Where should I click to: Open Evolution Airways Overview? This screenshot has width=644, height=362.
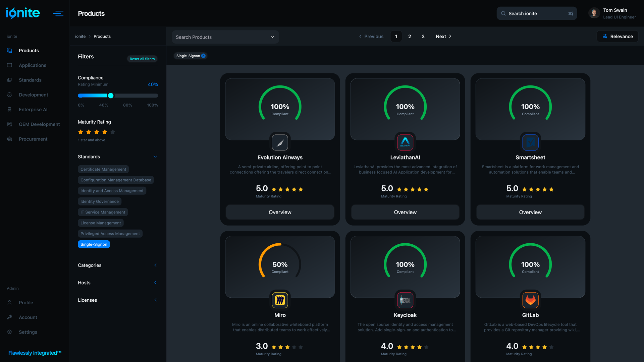pos(280,212)
